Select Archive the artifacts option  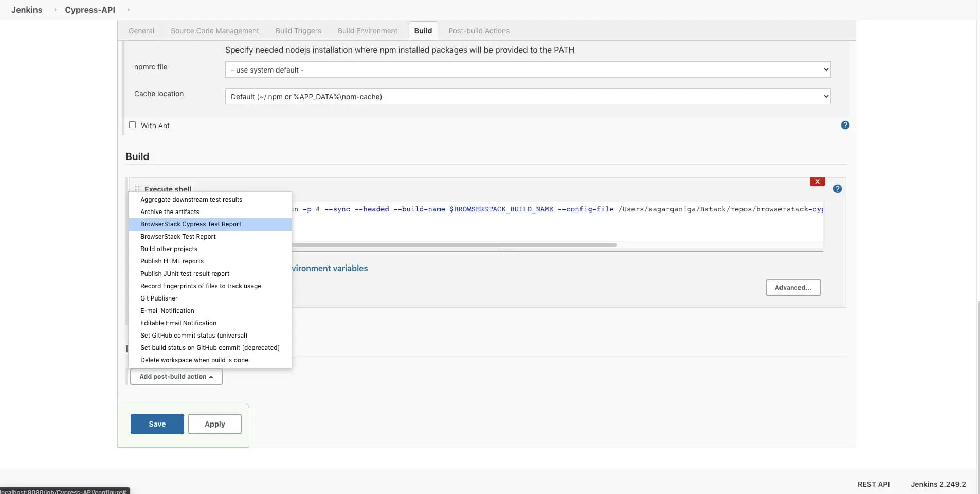pos(170,212)
